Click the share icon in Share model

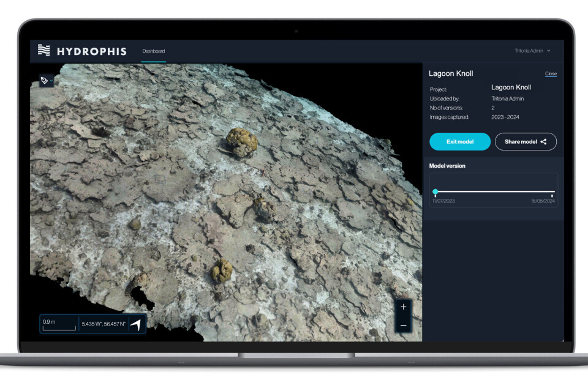(543, 142)
